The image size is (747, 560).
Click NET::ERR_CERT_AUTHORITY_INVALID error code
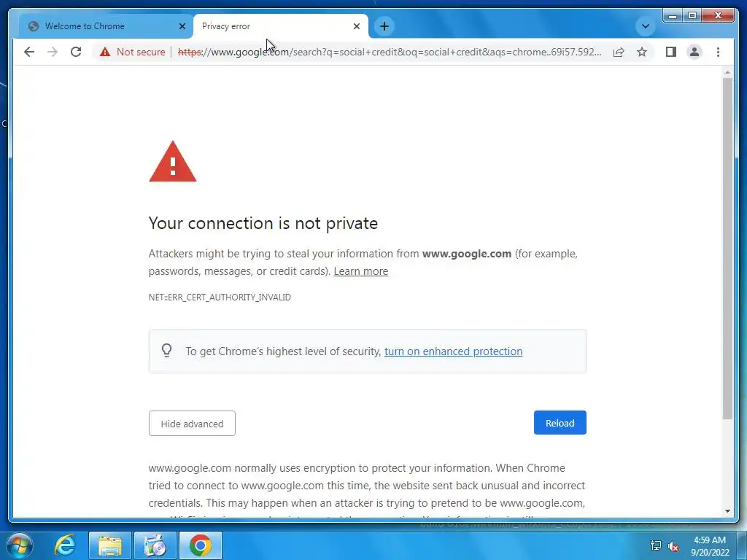coord(220,297)
